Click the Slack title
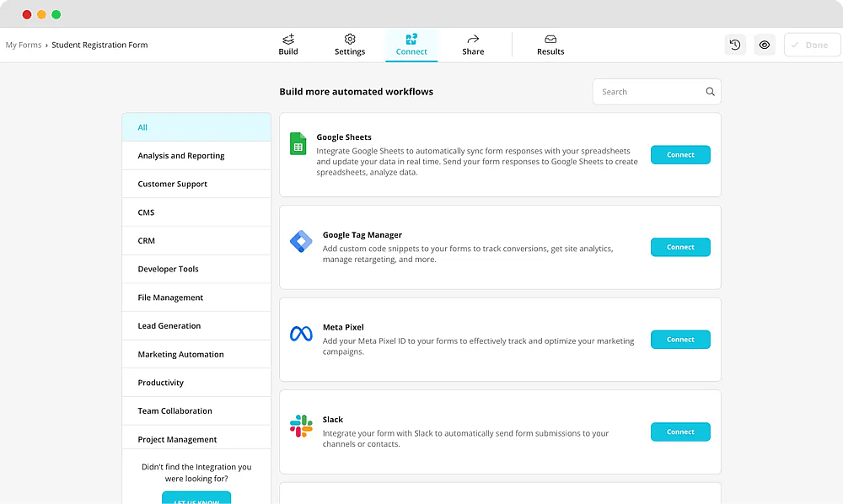The image size is (843, 504). coord(333,420)
